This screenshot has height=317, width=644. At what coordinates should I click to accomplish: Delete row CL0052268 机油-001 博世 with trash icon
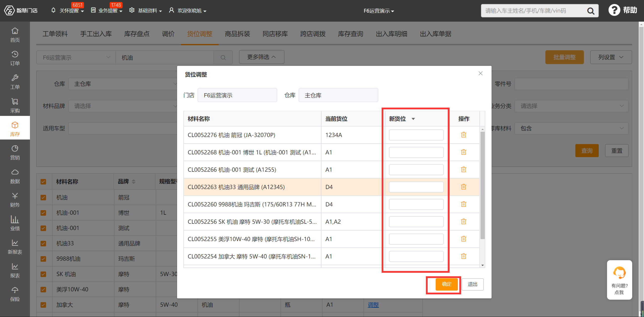(x=464, y=152)
